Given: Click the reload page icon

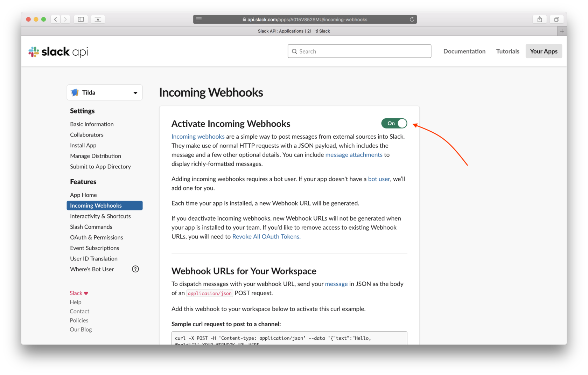Looking at the screenshot, I should (x=412, y=19).
